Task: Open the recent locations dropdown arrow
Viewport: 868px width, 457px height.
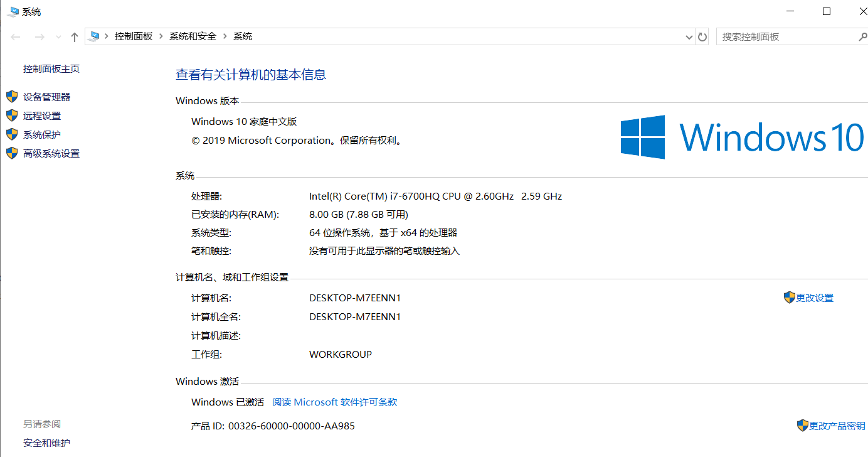Action: pyautogui.click(x=58, y=37)
